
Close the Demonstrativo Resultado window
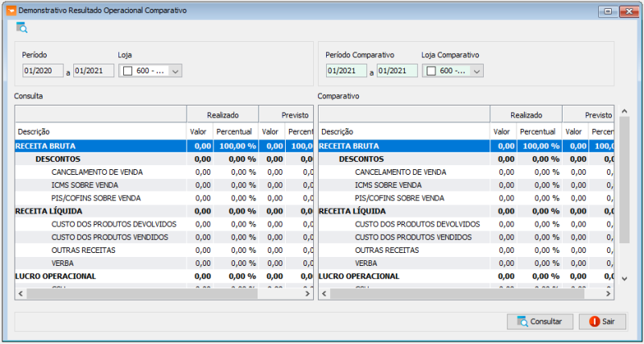(628, 11)
